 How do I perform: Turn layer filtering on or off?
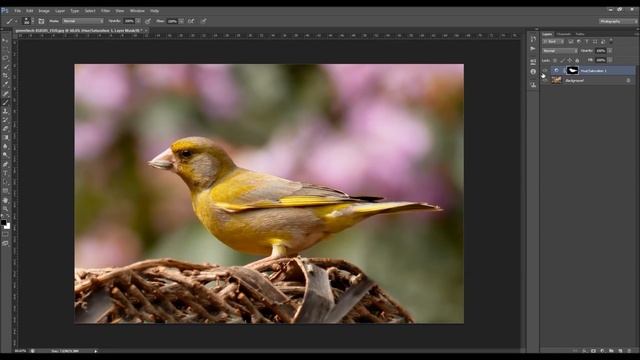click(x=611, y=41)
